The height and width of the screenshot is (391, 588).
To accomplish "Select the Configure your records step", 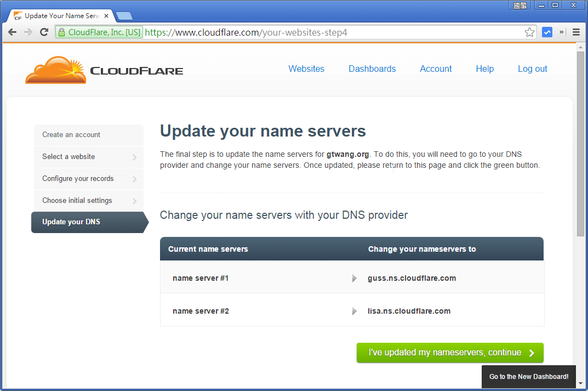I will pyautogui.click(x=78, y=178).
